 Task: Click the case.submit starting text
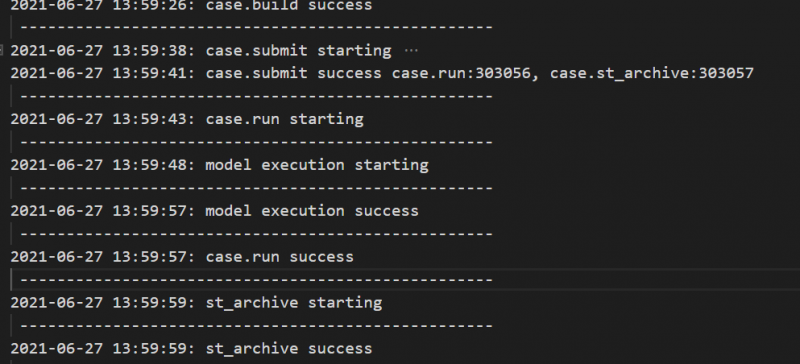[x=298, y=51]
